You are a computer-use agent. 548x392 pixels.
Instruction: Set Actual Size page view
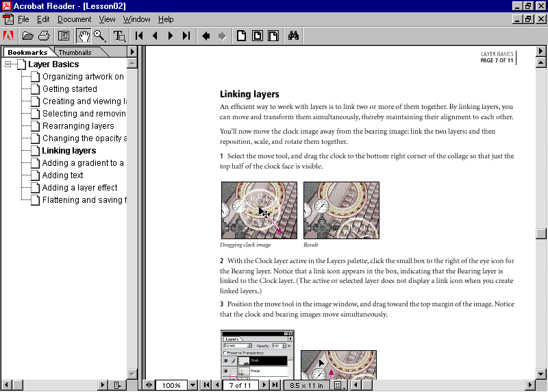(x=241, y=36)
